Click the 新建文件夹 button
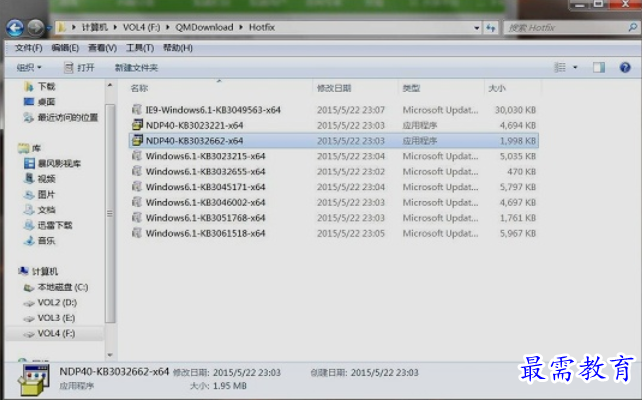642x400 pixels. [x=136, y=68]
